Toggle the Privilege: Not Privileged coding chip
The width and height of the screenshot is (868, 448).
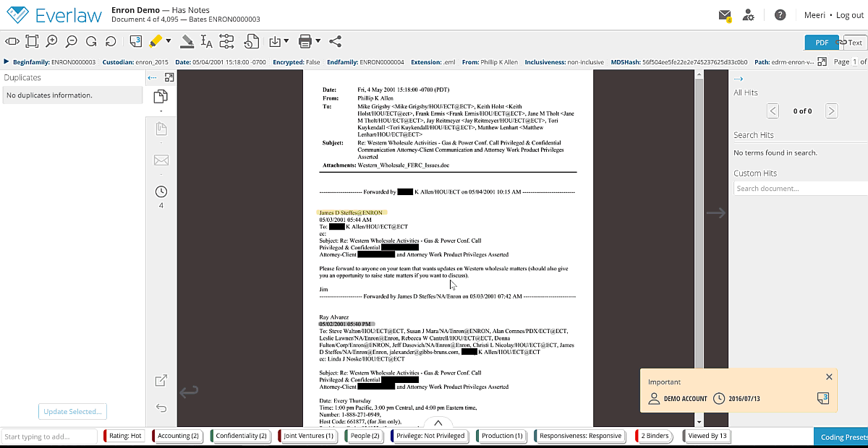point(429,436)
